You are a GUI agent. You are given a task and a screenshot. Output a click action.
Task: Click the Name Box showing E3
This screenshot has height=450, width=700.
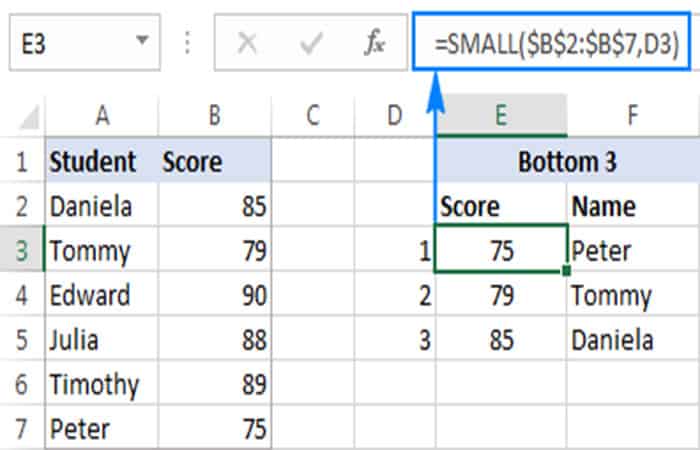point(84,43)
